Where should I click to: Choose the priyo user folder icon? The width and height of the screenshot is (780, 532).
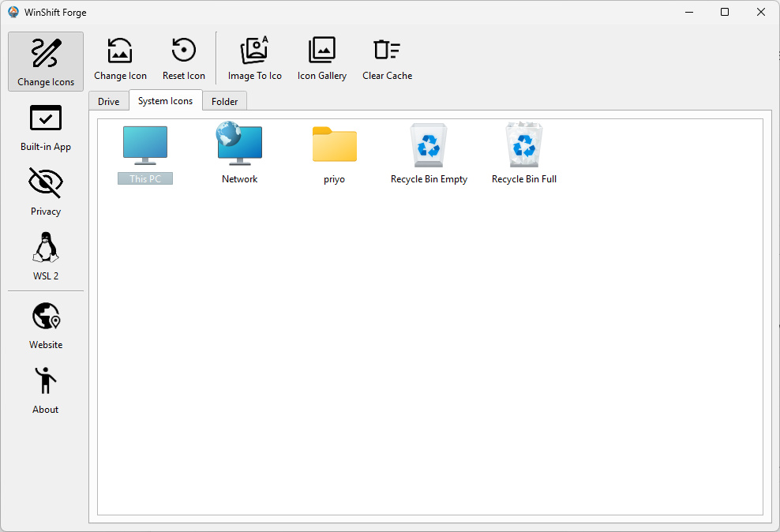pos(334,154)
